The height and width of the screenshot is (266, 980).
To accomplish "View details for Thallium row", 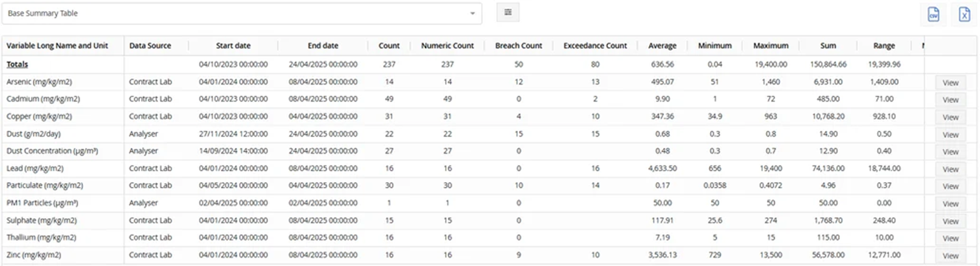I will point(950,239).
